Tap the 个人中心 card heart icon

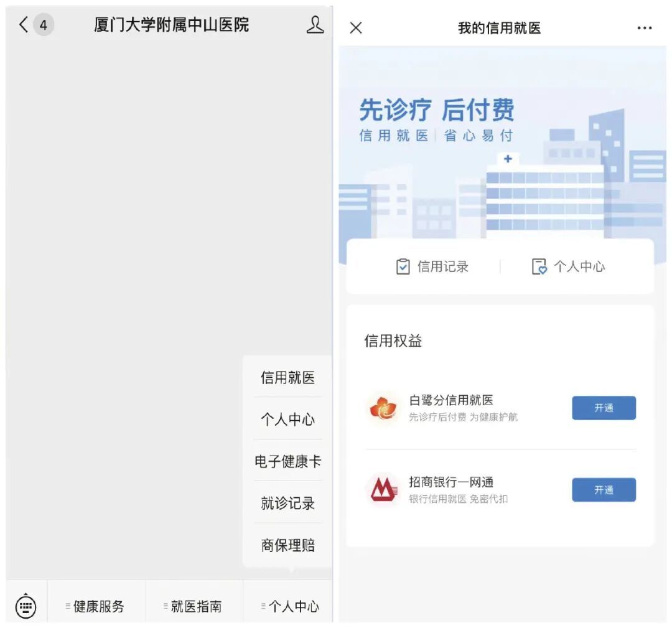(x=539, y=266)
